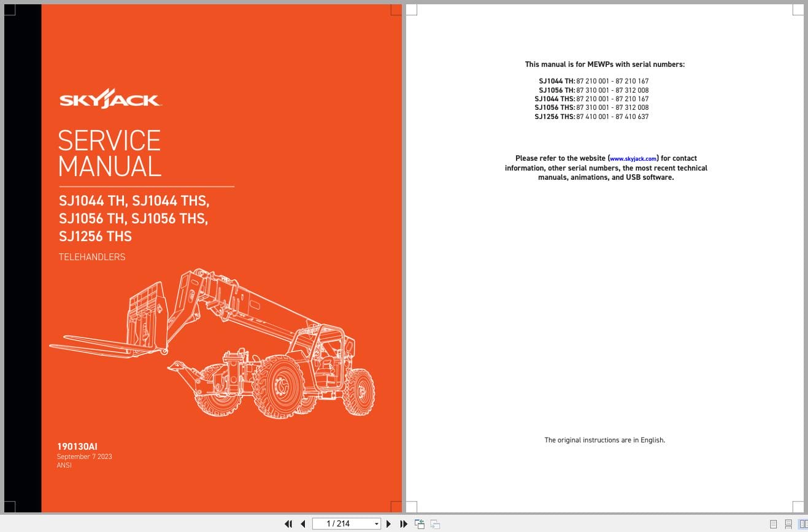The height and width of the screenshot is (532, 808).
Task: Click the TELEHANDLERS label
Action: [91, 257]
